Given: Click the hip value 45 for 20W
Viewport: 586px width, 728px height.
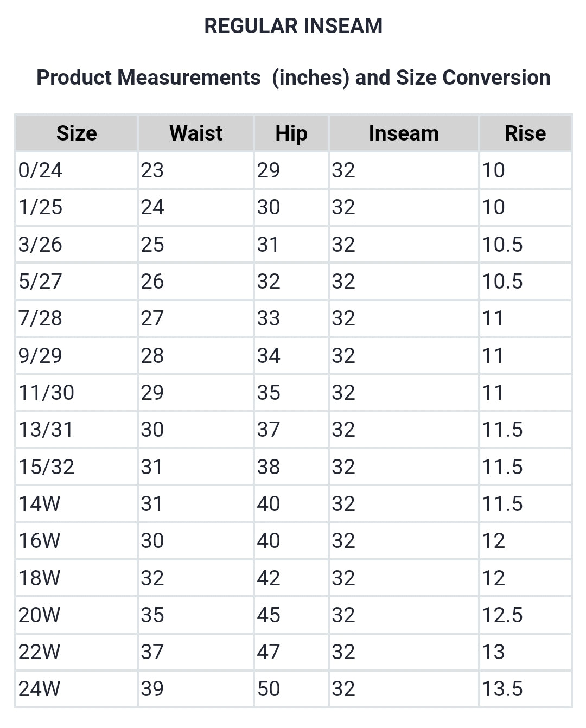Looking at the screenshot, I should click(x=269, y=615).
